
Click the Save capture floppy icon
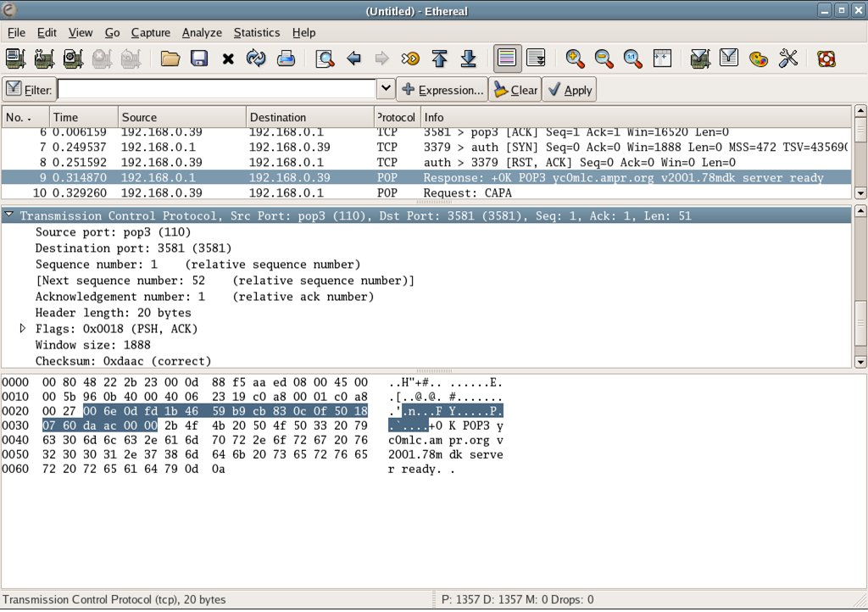tap(199, 58)
